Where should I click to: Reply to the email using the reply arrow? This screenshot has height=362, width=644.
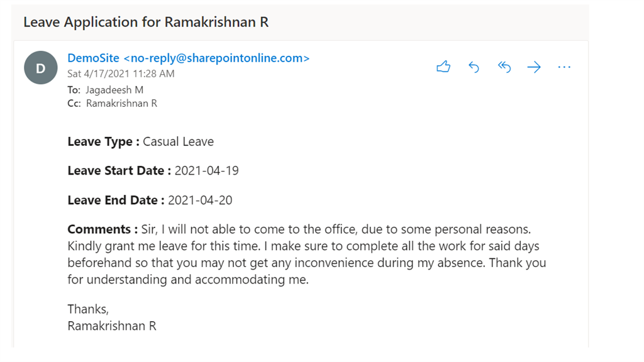[474, 67]
